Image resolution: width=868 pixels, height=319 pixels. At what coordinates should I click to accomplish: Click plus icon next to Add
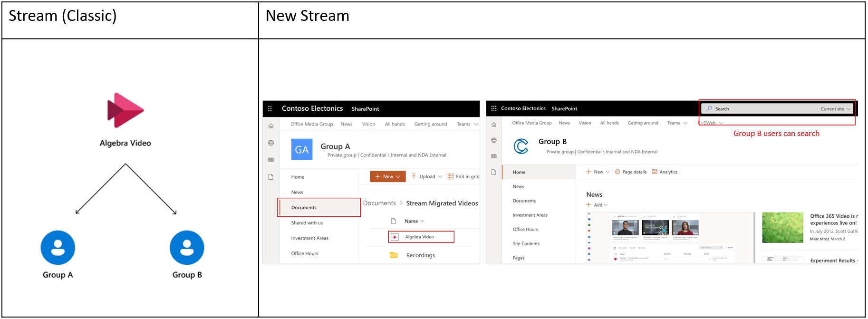[589, 204]
